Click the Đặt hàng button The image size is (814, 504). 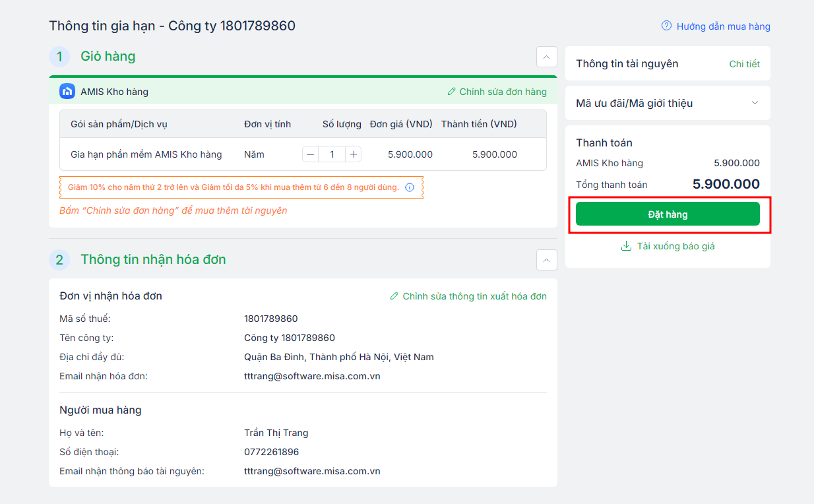coord(668,214)
